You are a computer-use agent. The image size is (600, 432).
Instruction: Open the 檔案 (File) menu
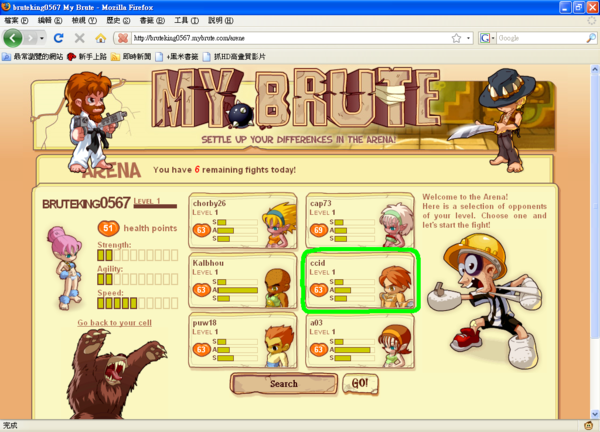16,20
